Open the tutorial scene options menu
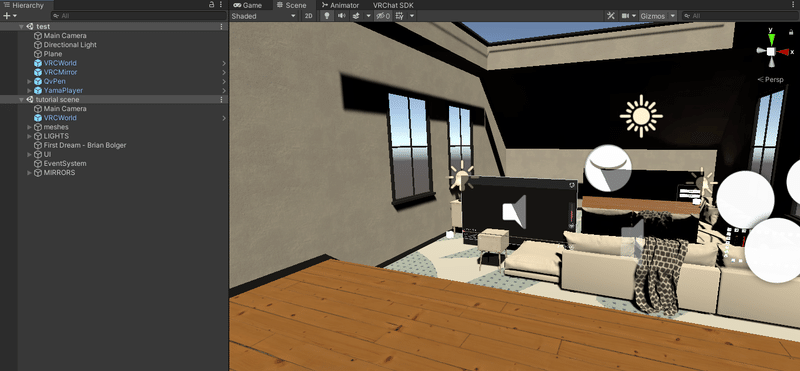The height and width of the screenshot is (371, 800). 221,100
